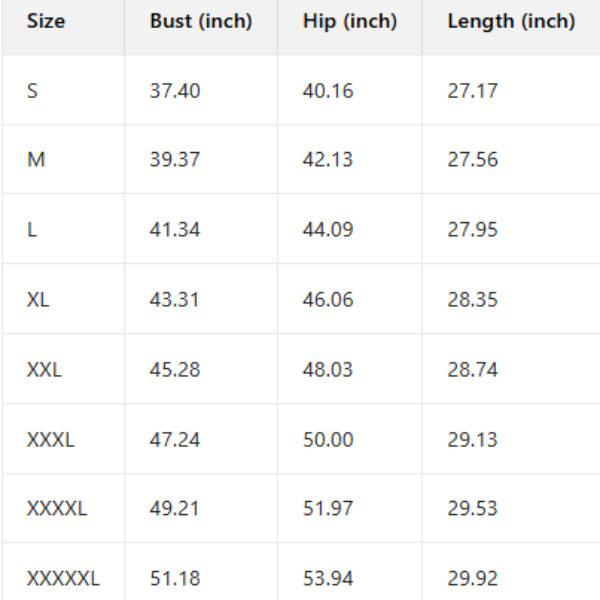The width and height of the screenshot is (600, 600).
Task: Select the XXXXL size cell
Action: [57, 508]
